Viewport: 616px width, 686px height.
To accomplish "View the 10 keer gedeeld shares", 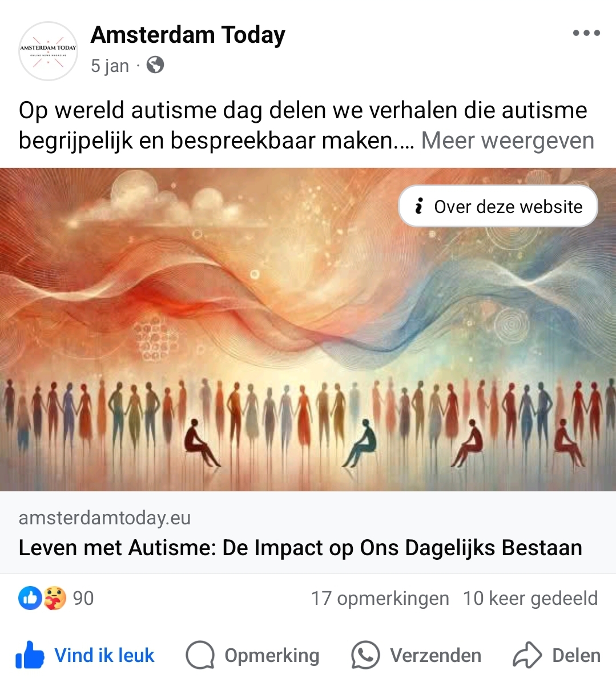I will 530,598.
